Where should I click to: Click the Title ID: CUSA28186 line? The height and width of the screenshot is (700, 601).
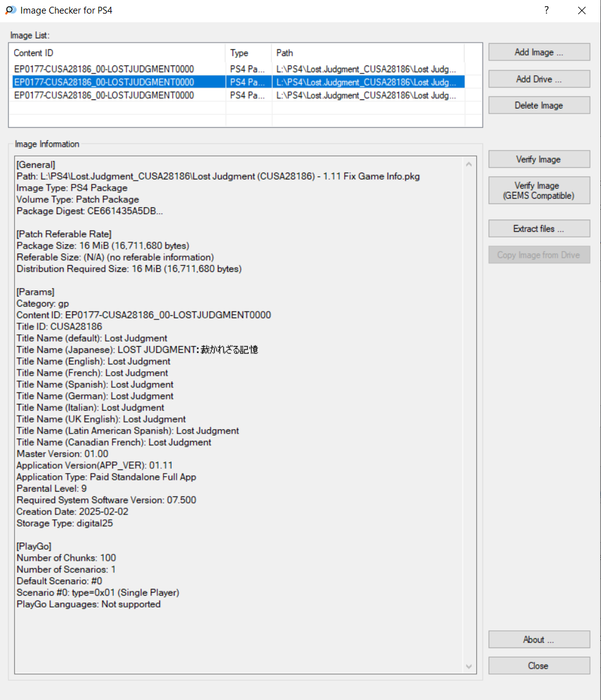59,327
